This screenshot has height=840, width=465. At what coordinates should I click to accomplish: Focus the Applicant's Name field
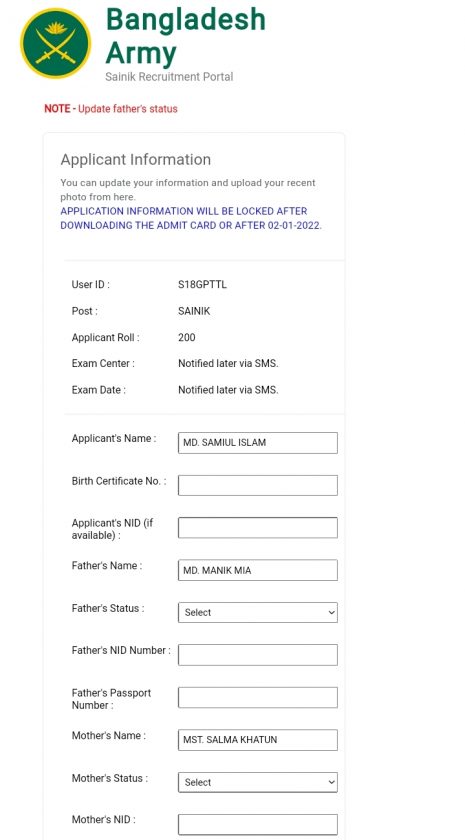258,443
